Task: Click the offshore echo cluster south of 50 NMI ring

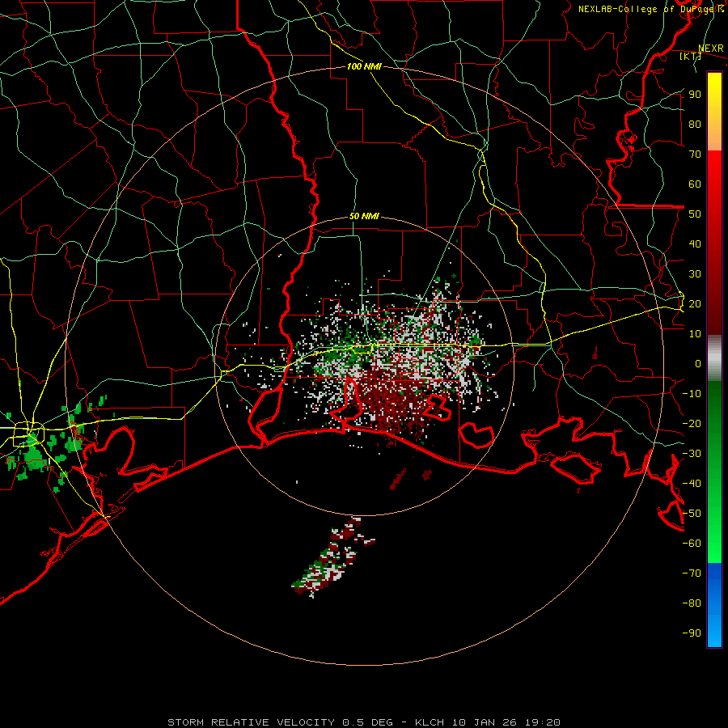Action: tap(333, 557)
